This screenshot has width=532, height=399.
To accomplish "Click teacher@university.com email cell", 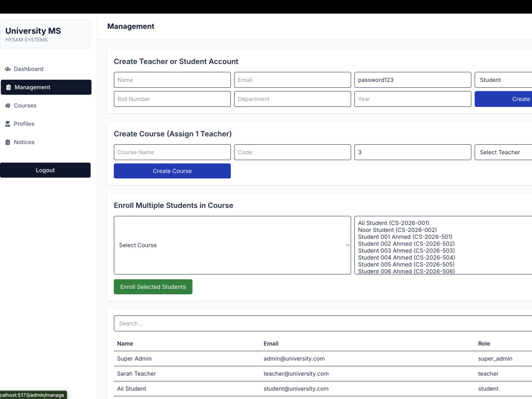I will pyautogui.click(x=296, y=373).
